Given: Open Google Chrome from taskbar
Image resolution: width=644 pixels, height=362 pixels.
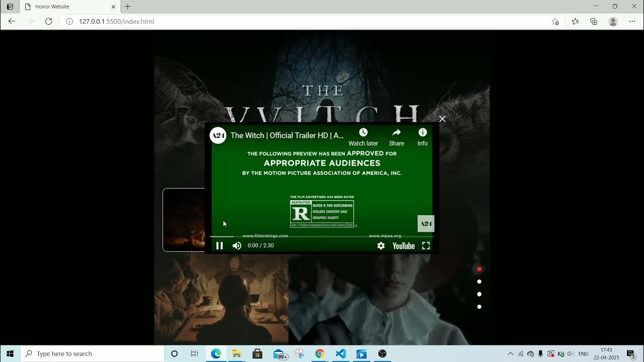Looking at the screenshot, I should [x=319, y=353].
